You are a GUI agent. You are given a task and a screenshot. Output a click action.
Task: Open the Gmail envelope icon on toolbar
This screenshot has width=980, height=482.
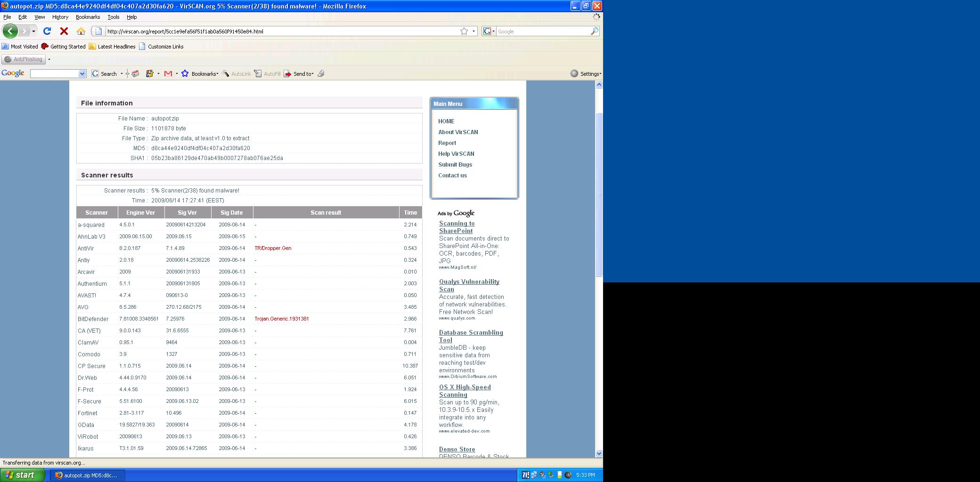pos(168,73)
